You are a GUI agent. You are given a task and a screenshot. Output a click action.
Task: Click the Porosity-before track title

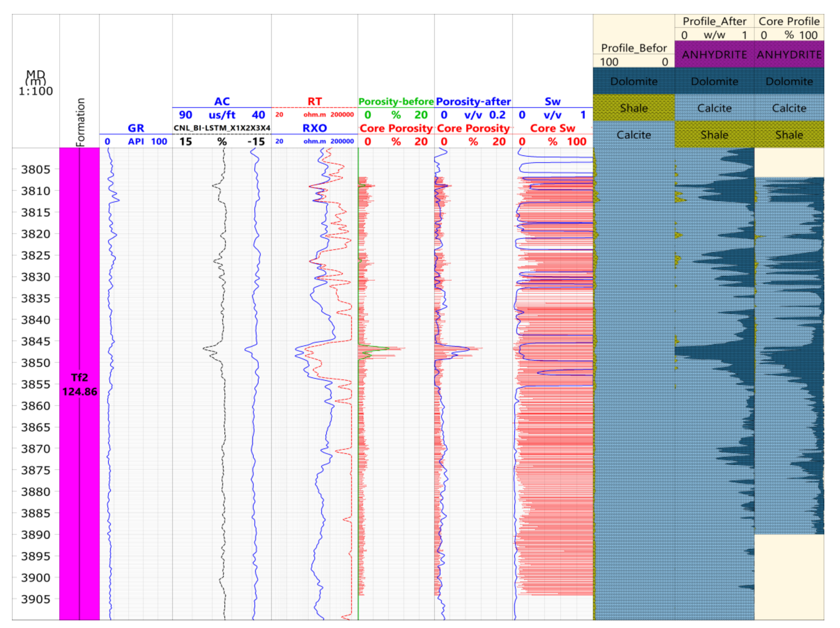point(396,101)
